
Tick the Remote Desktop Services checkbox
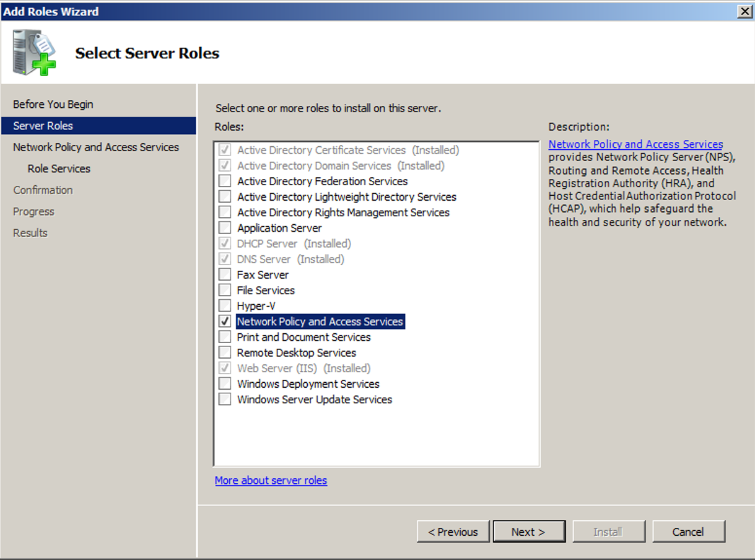225,352
